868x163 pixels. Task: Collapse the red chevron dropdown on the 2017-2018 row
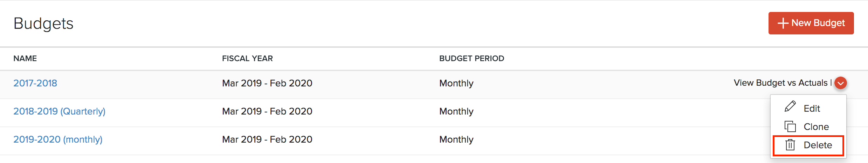841,83
